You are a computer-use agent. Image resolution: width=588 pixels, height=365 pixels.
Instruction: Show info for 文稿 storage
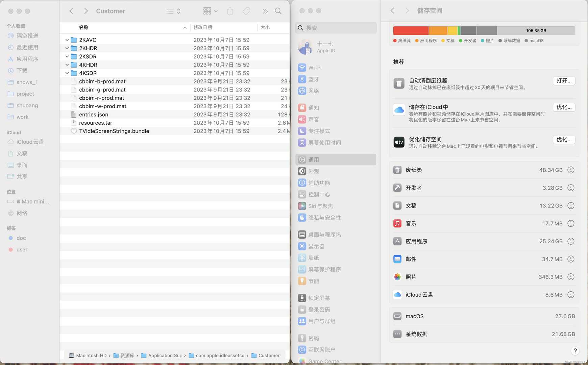click(x=571, y=206)
